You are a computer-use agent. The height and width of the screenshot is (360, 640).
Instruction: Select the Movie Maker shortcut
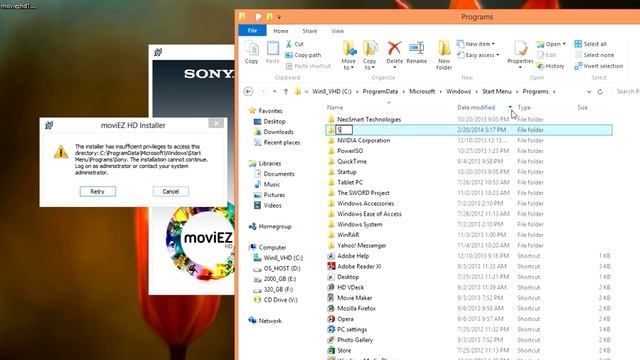(349, 298)
